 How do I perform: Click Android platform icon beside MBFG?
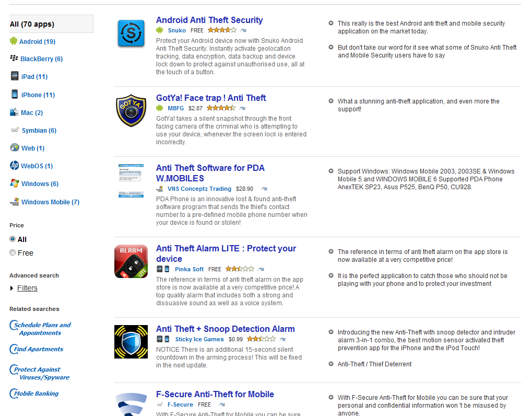[x=159, y=108]
